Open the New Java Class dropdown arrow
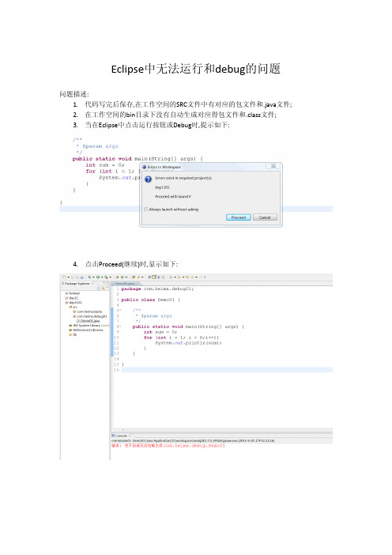 (126, 277)
